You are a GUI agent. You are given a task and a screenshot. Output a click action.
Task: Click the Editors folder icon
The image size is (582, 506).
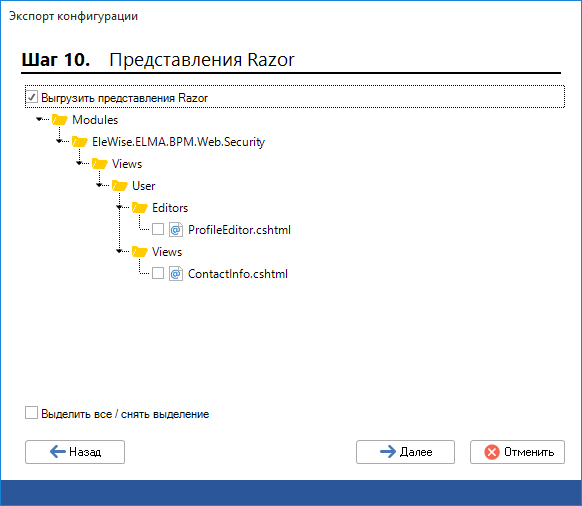(140, 208)
